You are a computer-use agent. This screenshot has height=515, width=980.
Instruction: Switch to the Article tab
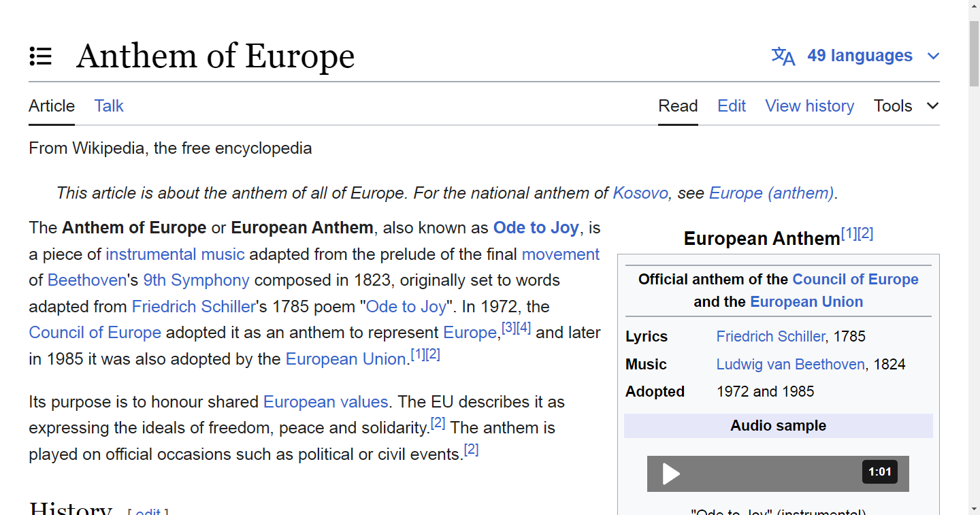52,106
